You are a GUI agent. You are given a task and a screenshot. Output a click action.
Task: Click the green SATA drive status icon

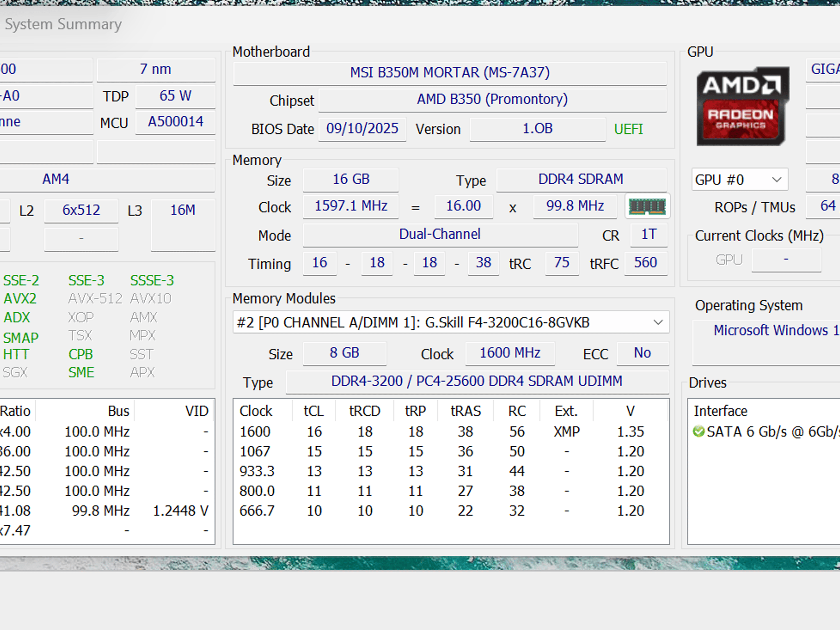tap(698, 431)
